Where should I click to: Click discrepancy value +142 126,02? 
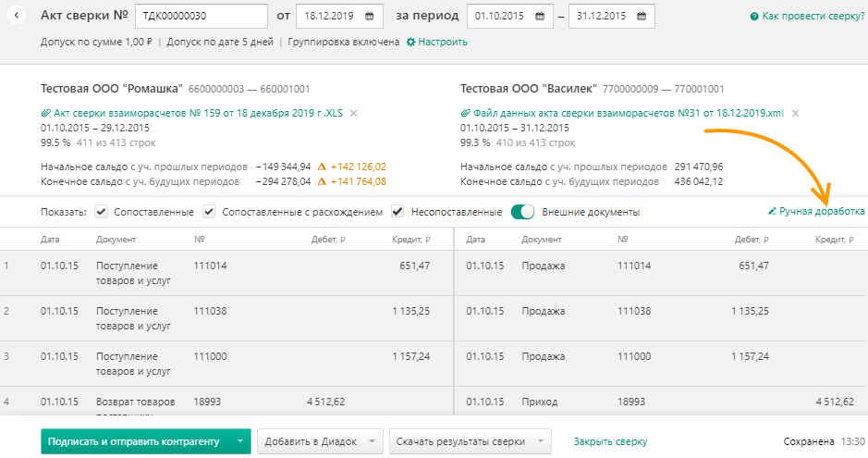coord(358,167)
